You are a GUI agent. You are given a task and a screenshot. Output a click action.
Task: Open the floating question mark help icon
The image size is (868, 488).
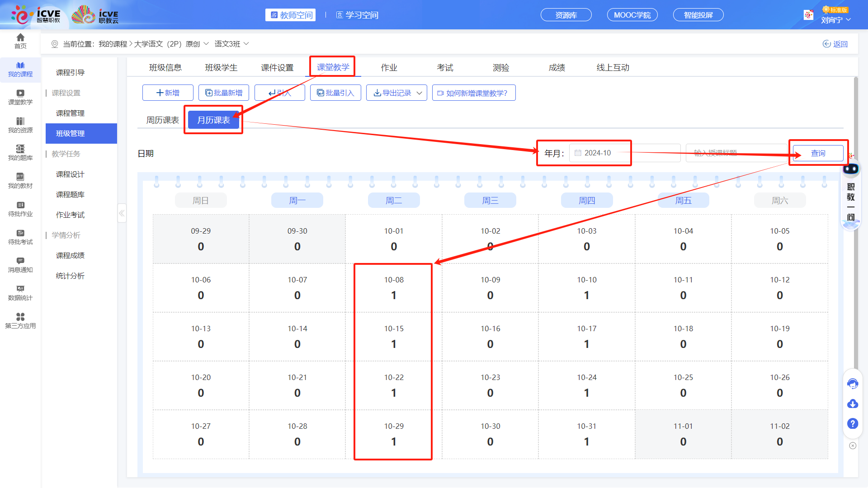pyautogui.click(x=853, y=424)
